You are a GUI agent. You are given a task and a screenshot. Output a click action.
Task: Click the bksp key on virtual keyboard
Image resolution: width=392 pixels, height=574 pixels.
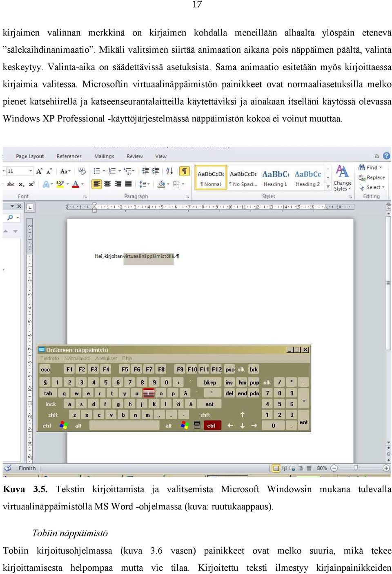click(210, 382)
